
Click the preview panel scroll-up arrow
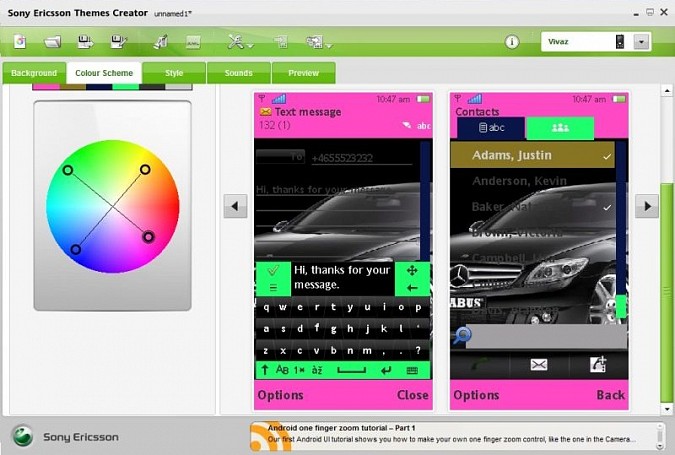tap(667, 90)
